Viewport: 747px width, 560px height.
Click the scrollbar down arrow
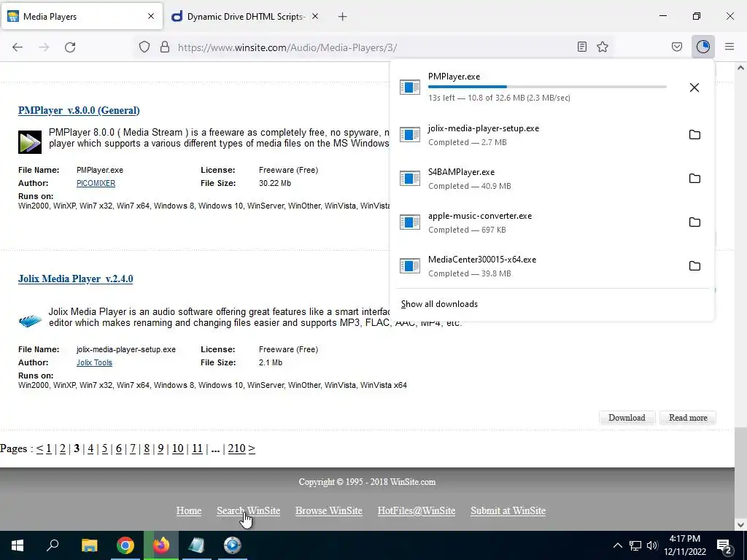pos(740,525)
